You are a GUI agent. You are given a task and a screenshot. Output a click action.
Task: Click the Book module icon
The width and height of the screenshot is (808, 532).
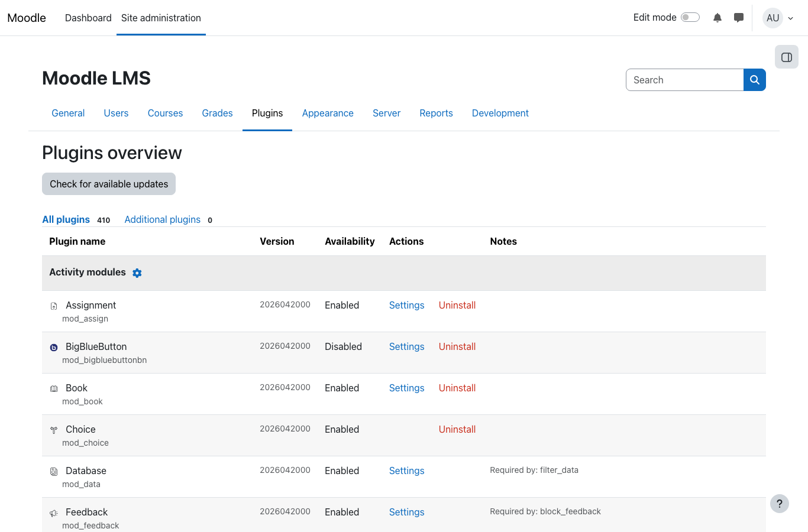(54, 389)
